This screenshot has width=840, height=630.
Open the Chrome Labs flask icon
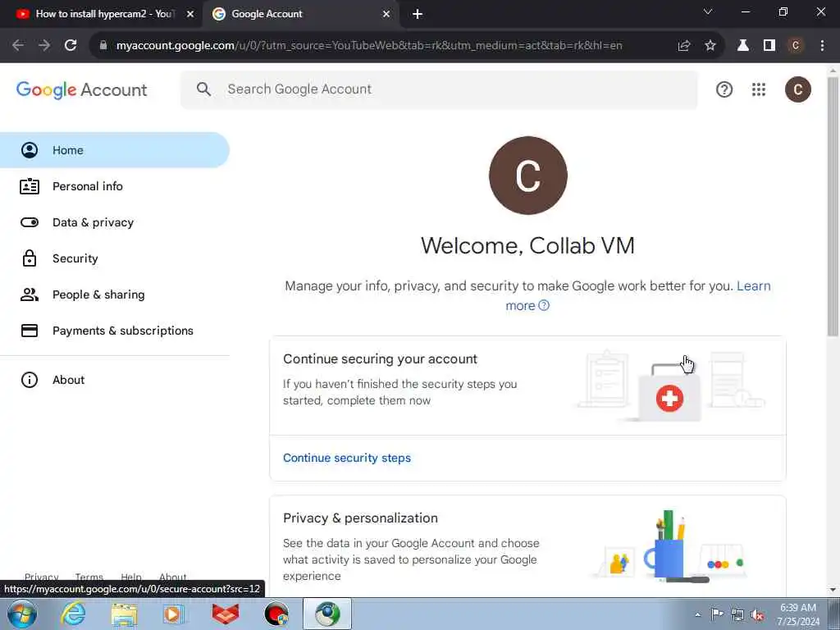tap(743, 46)
